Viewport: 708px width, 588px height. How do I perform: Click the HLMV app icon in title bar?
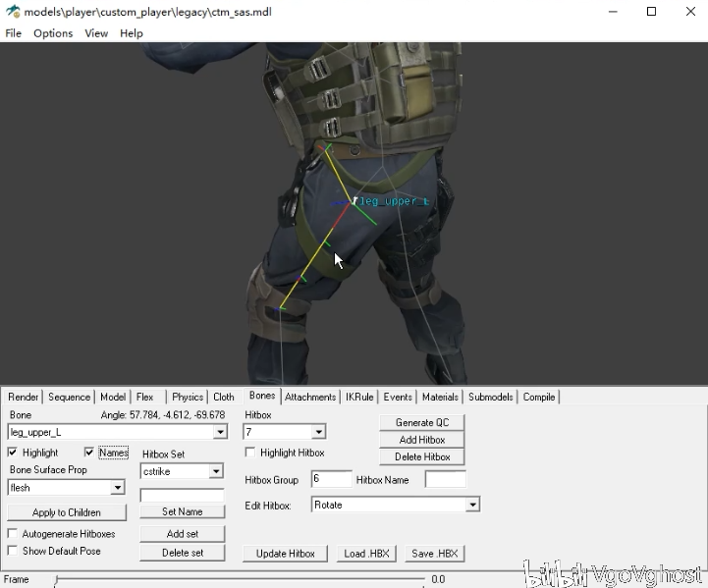(x=13, y=11)
